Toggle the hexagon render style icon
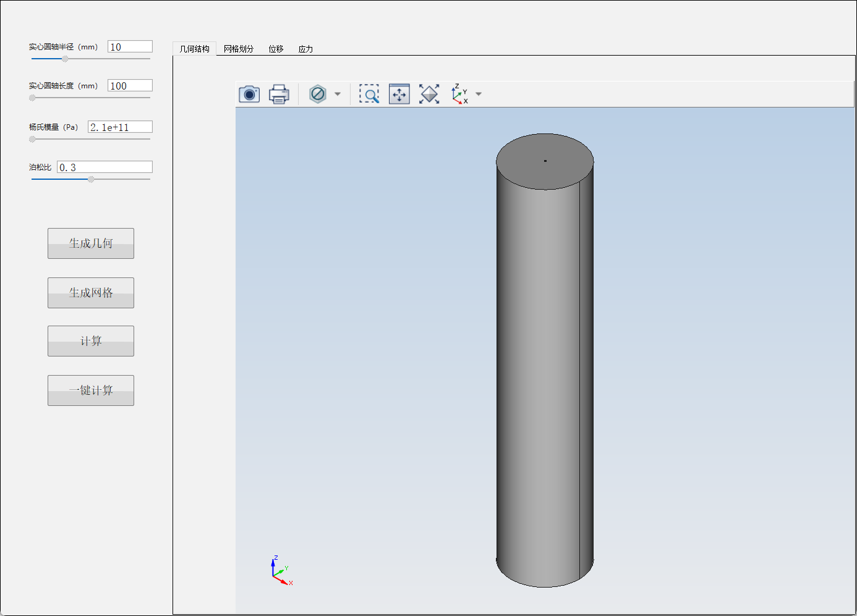Screen dimensions: 857x616 318,95
